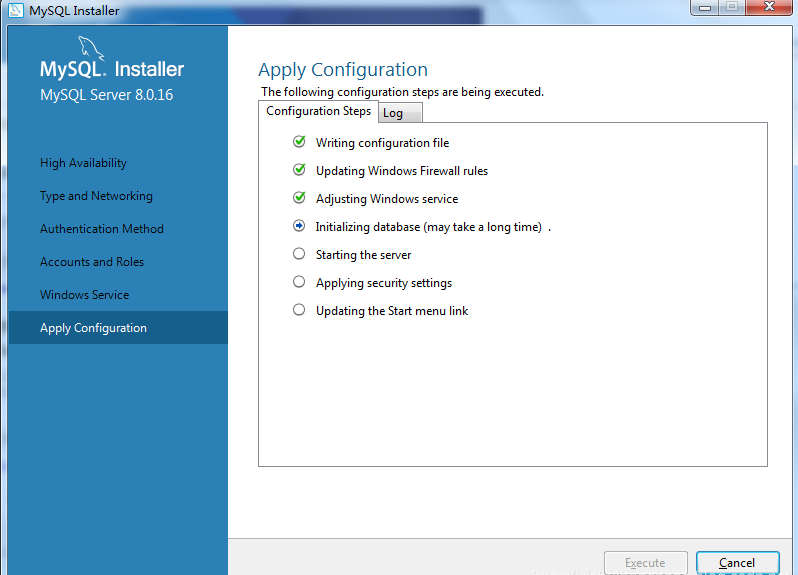Click 'Adjusting Windows service' step text
The width and height of the screenshot is (798, 575).
coord(387,199)
